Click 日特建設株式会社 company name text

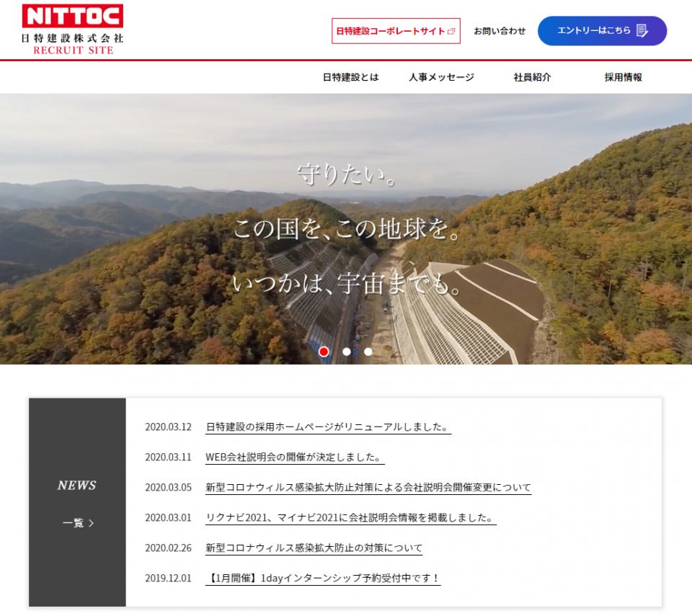tap(72, 38)
